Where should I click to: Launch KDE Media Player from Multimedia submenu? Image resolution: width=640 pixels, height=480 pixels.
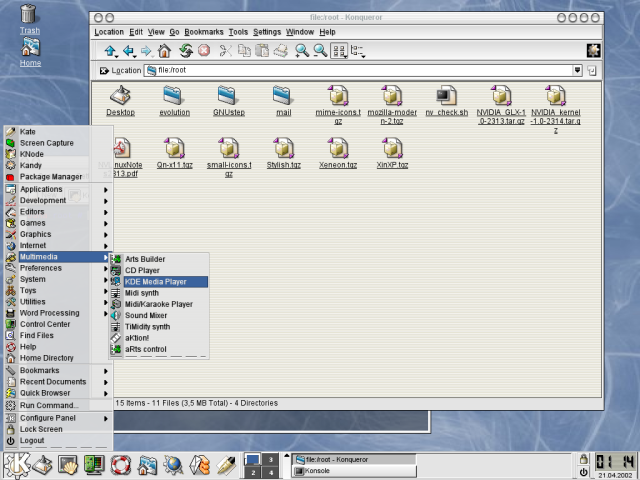tap(159, 282)
